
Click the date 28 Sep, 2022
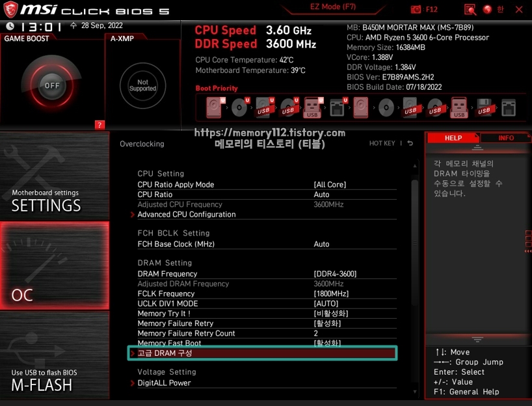[102, 25]
